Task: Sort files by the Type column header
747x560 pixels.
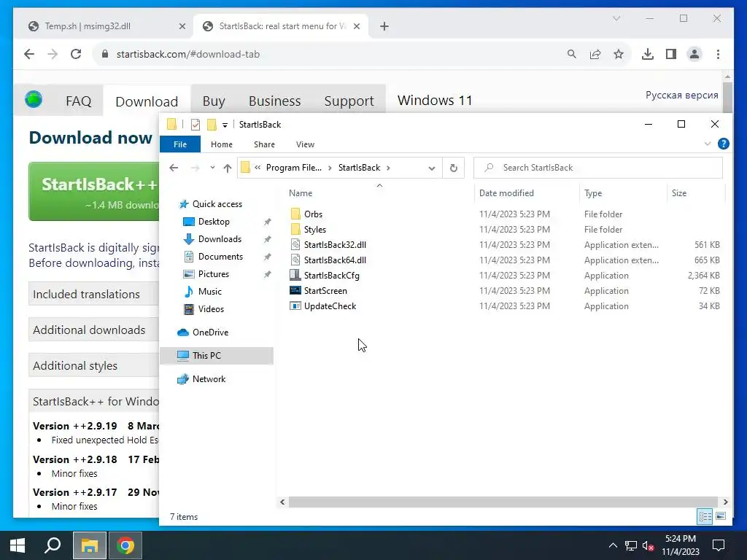Action: (x=592, y=192)
